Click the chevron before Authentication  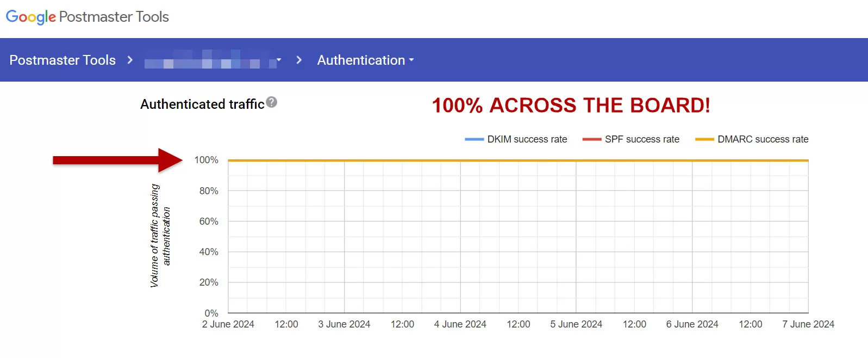point(299,60)
